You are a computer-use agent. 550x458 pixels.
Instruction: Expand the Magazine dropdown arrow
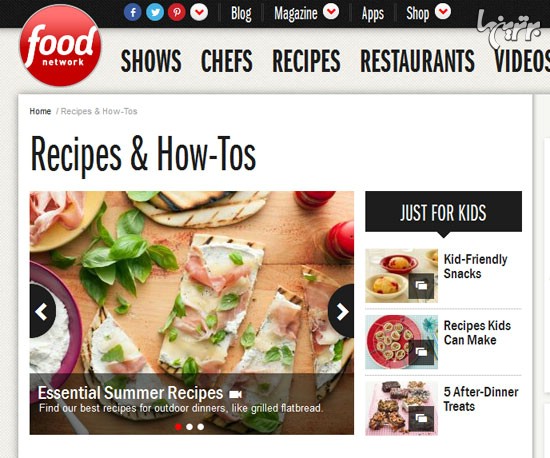tap(331, 11)
